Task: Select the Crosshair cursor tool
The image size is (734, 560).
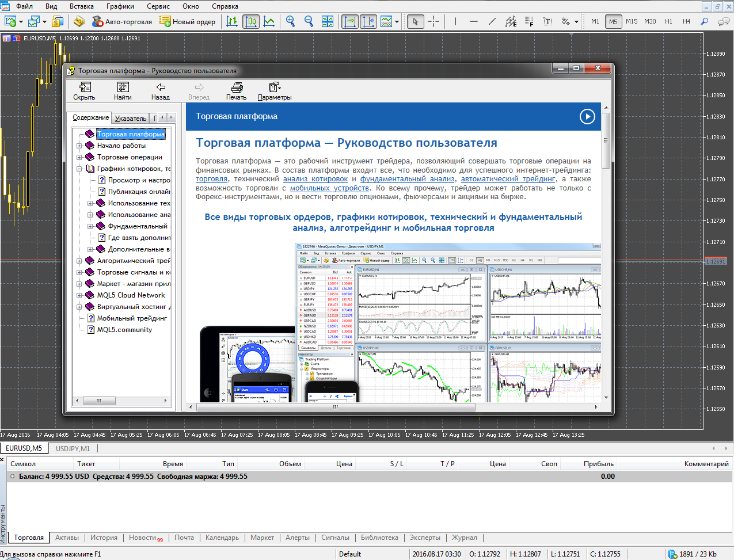Action: 433,22
